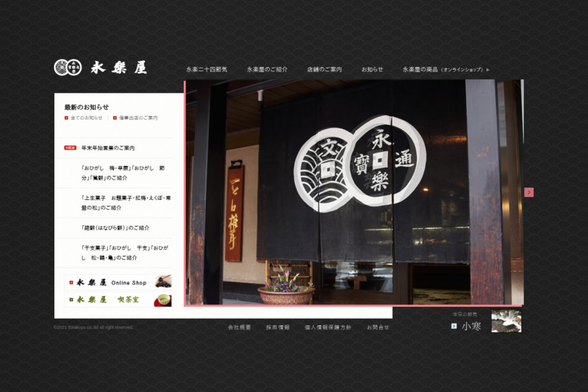This screenshot has width=588, height=392.
Task: Click the 本日の節気 snowy thumbnail image
Action: pos(506,321)
